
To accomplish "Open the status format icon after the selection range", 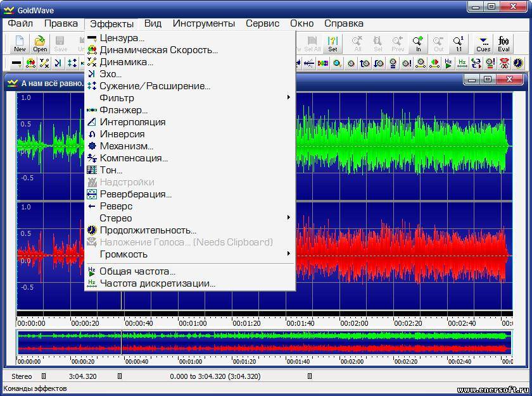I will click(x=310, y=376).
